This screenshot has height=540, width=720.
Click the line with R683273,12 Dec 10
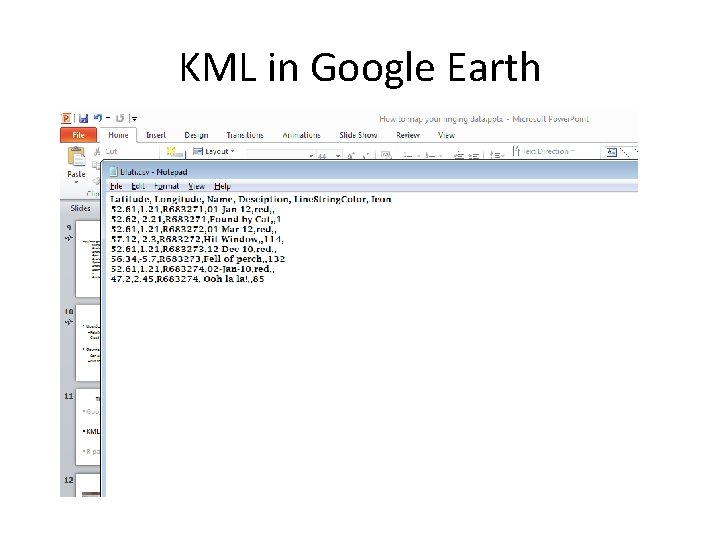(x=194, y=248)
